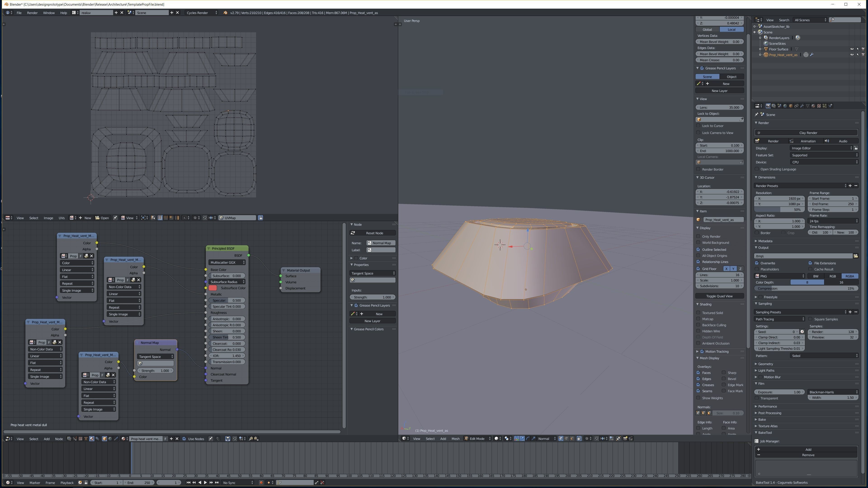Open the Edit Mode dropdown

point(477,439)
